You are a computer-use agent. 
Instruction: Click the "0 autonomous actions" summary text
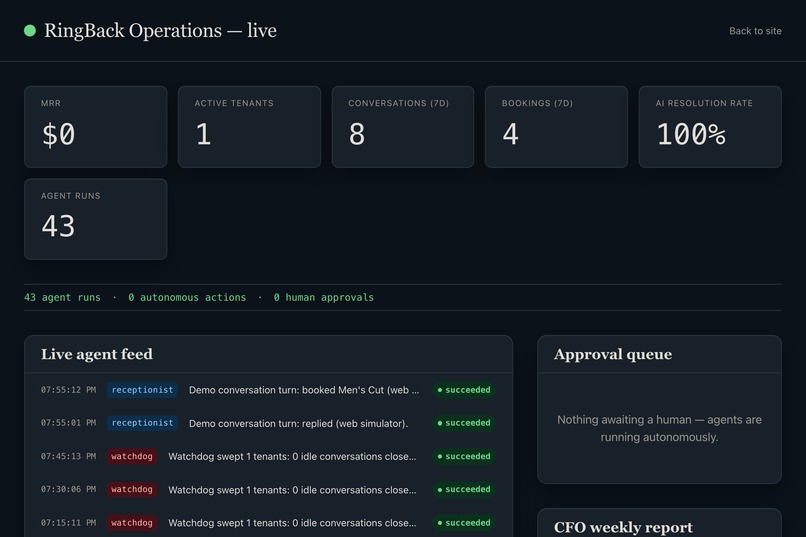187,298
